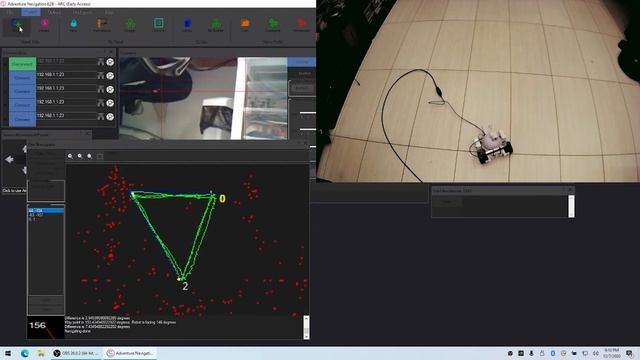Click the volume icon in the system tray
640x360 pixels.
[596, 353]
